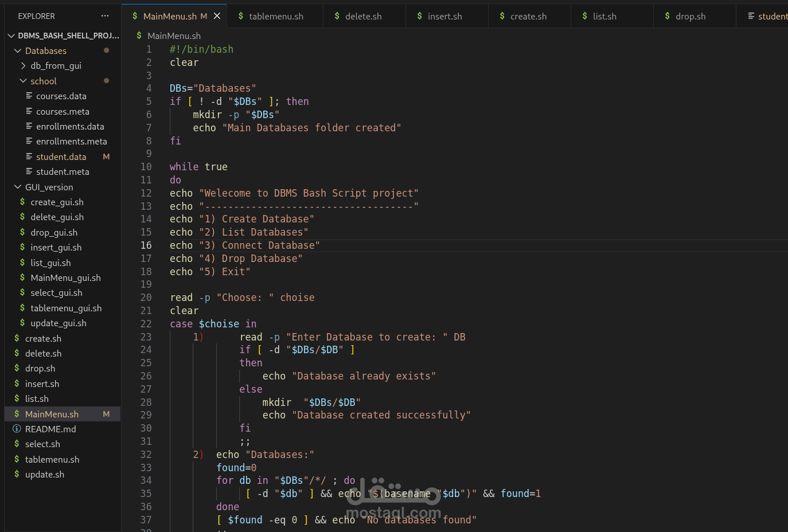The image size is (788, 532).
Task: Click the info icon beside README.md
Action: point(17,429)
